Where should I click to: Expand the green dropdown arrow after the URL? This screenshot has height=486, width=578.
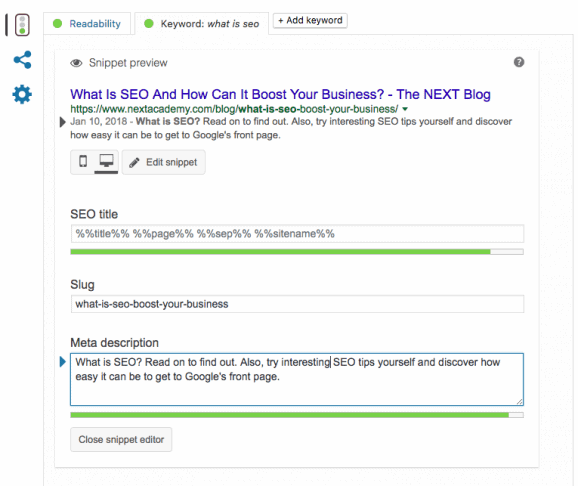tap(405, 109)
